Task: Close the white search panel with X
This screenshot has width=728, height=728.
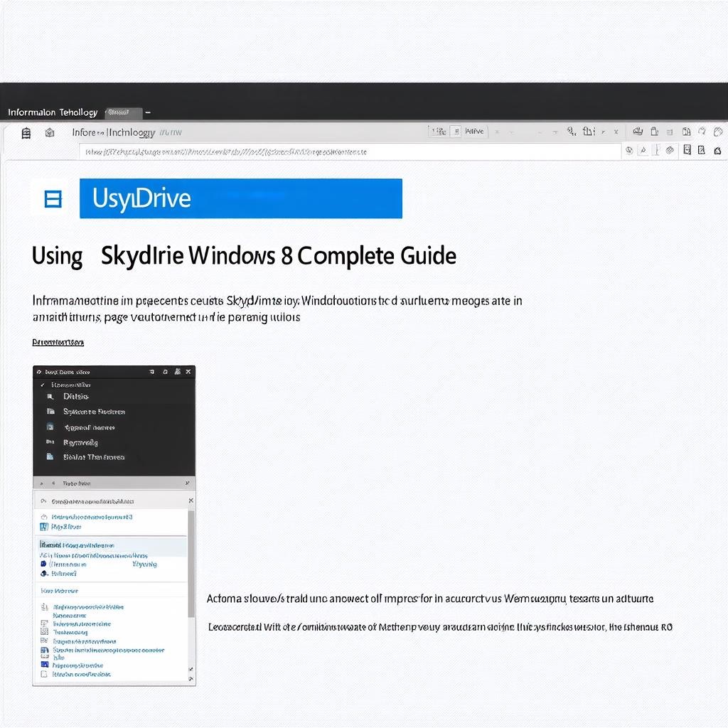Action: [190, 500]
